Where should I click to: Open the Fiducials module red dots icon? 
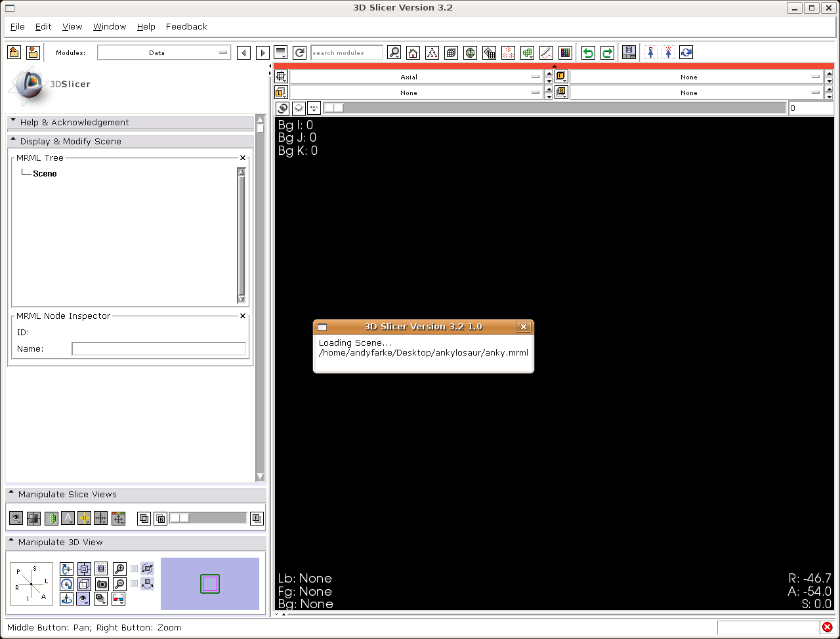[508, 52]
